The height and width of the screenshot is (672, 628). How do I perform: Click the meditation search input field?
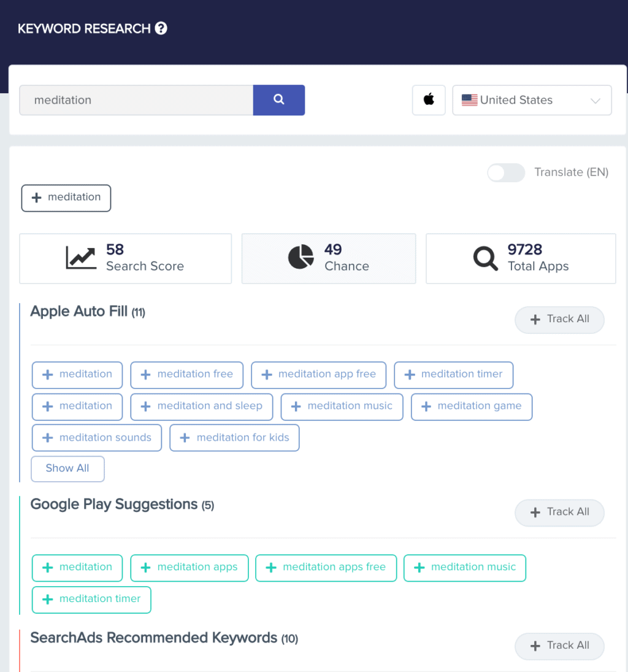tap(136, 99)
